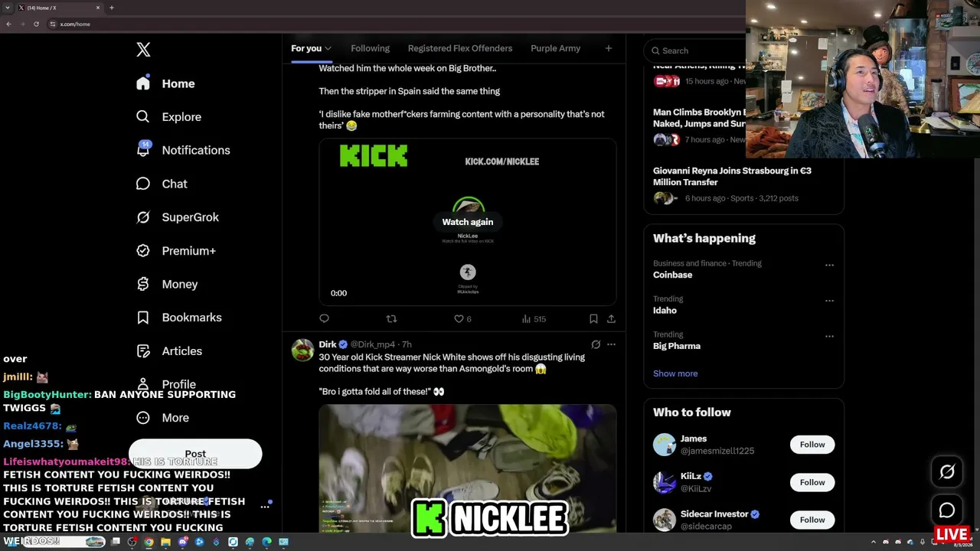
Task: Click the More circle icon
Action: (143, 418)
